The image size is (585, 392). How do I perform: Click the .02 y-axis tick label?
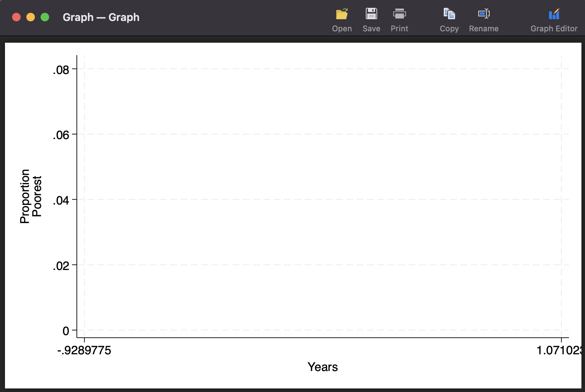[61, 266]
